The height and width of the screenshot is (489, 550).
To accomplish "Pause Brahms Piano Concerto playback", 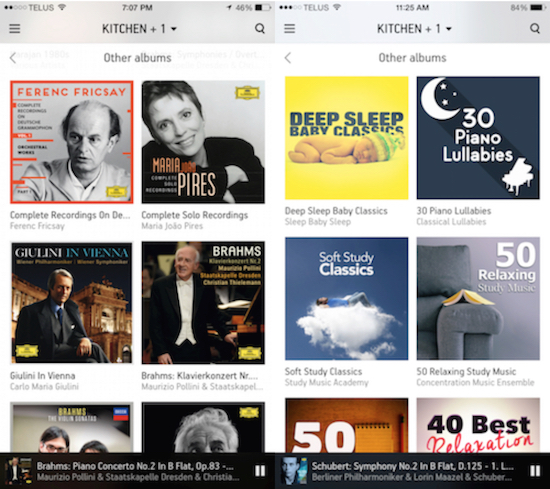I will pos(260,471).
